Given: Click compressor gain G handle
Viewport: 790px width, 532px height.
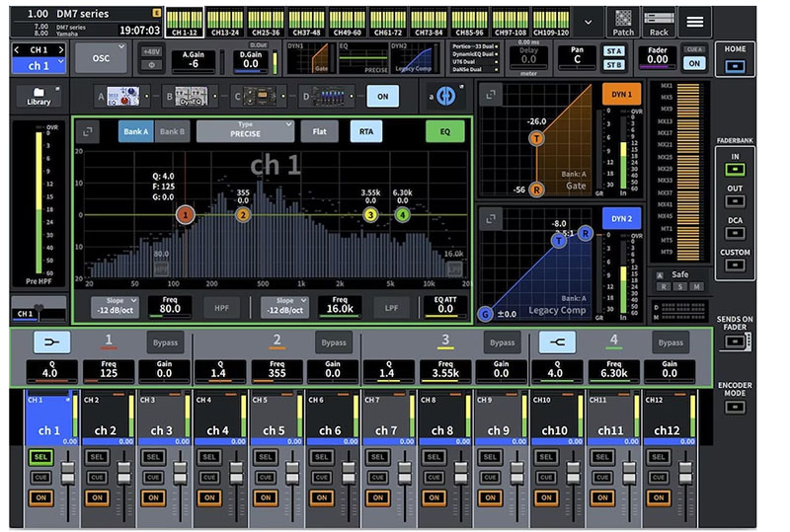Looking at the screenshot, I should point(485,314).
